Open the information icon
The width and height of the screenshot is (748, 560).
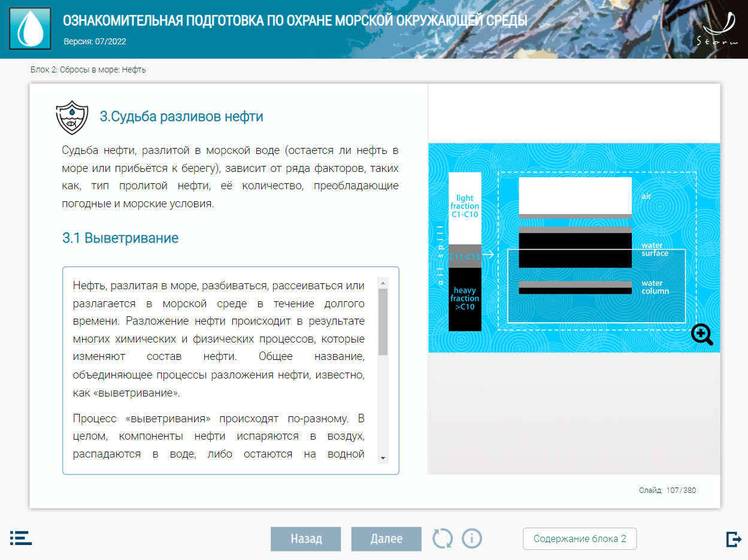pos(472,538)
